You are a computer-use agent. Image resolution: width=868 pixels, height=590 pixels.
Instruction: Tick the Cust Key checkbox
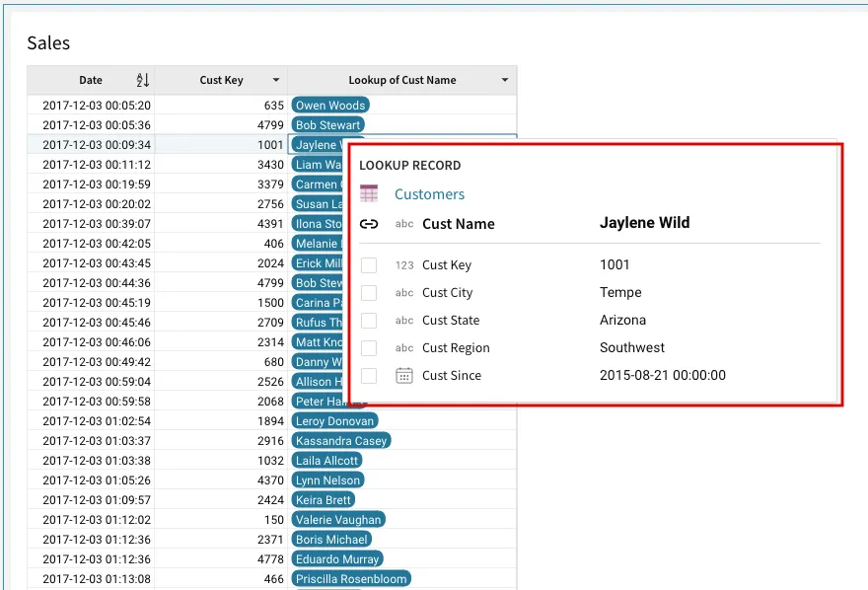369,265
